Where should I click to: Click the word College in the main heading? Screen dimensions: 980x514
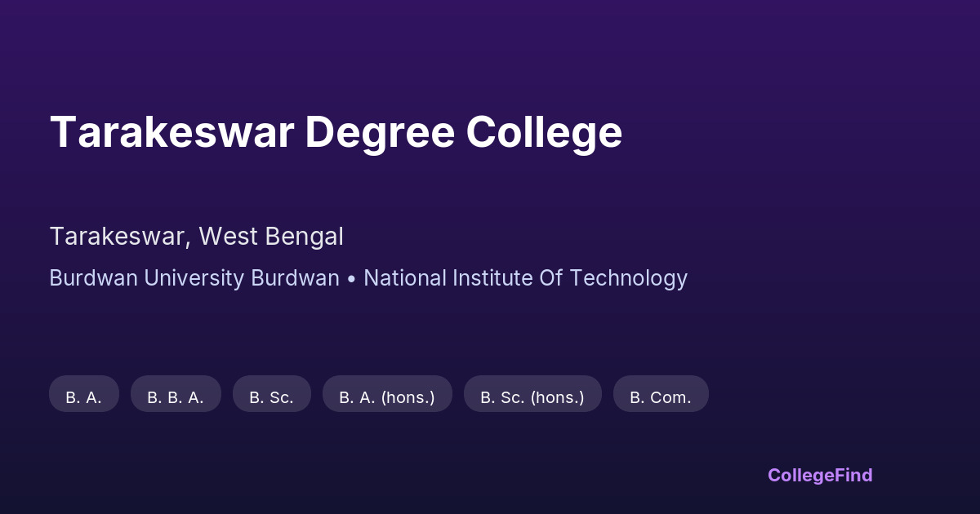click(544, 134)
